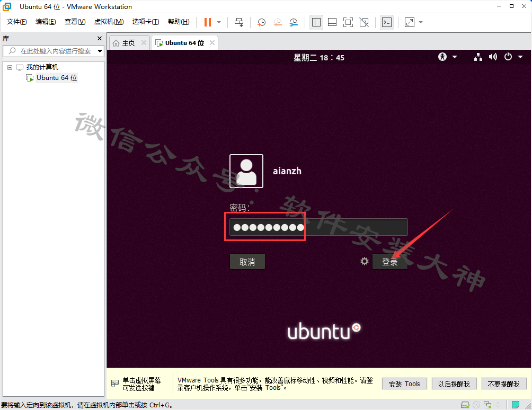Click the hard disk status bar icon
Image resolution: width=532 pixels, height=410 pixels.
pos(465,405)
